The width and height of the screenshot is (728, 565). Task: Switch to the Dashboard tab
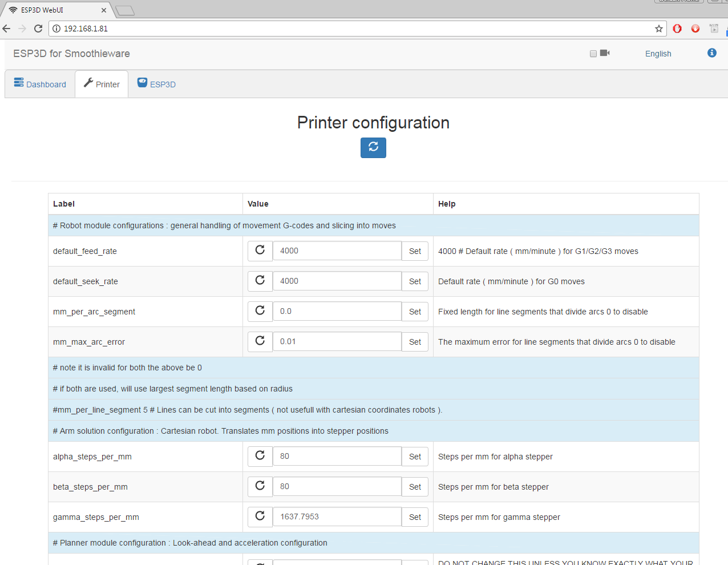tap(40, 84)
